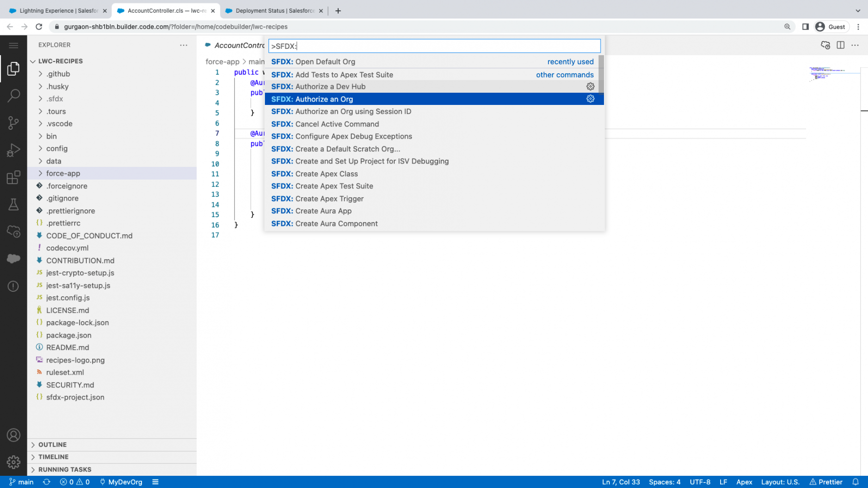Viewport: 868px width, 488px height.
Task: Open the Salesforce cloud icon in activity bar
Action: tap(13, 259)
